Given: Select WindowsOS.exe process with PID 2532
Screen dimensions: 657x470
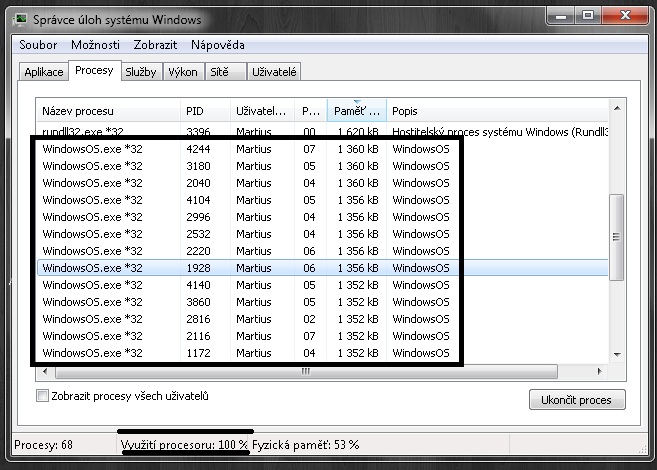Looking at the screenshot, I should [323, 234].
